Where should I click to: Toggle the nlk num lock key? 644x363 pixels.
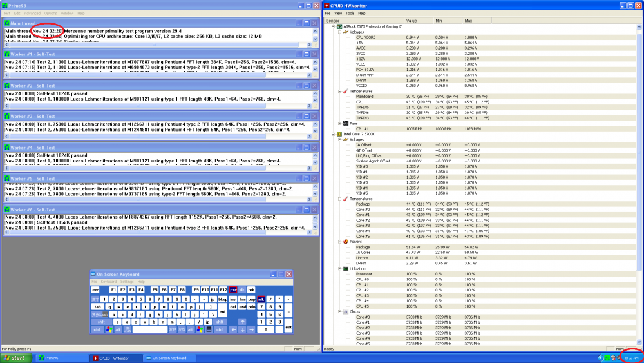(x=261, y=299)
